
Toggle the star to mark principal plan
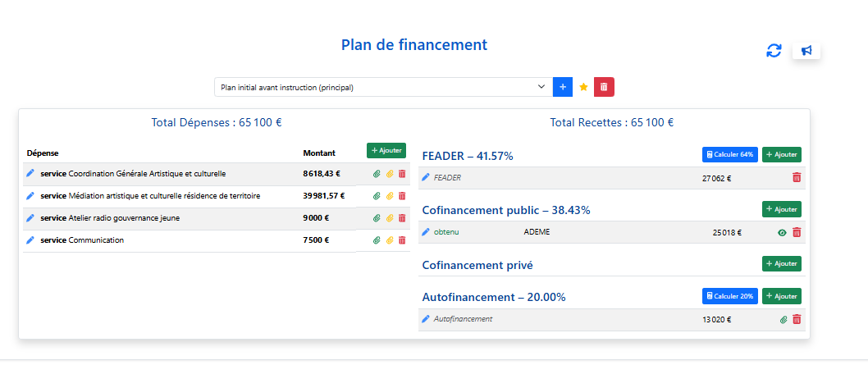[583, 87]
